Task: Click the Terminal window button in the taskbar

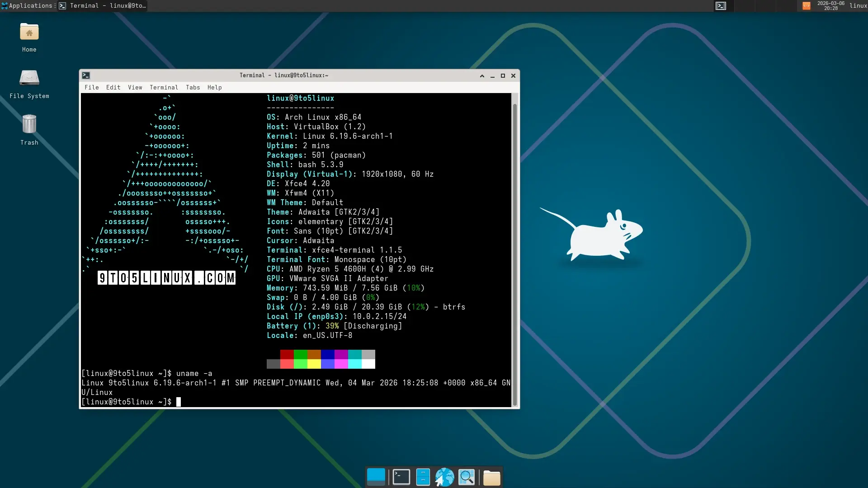Action: click(x=103, y=6)
